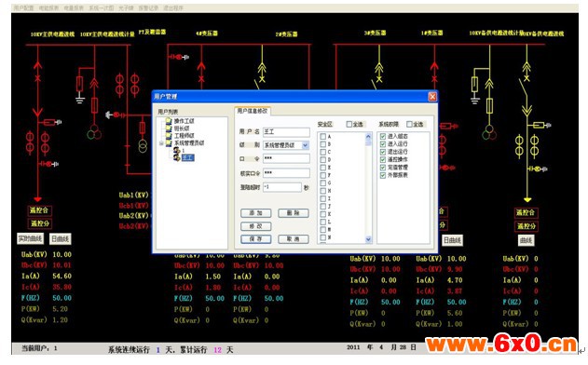588x365 pixels.
Task: Select the 操作工级 folder icon in user list
Action: [x=169, y=121]
